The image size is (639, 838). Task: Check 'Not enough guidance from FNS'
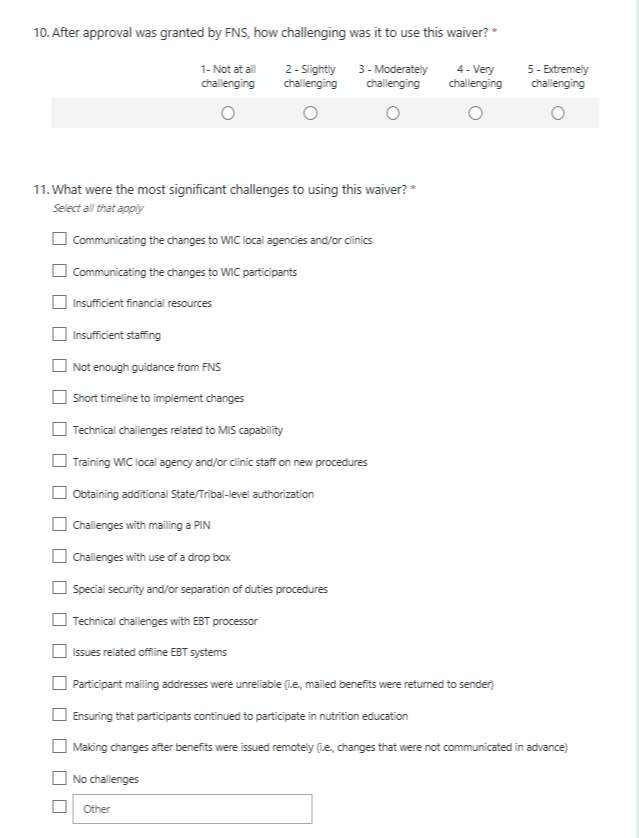(60, 367)
